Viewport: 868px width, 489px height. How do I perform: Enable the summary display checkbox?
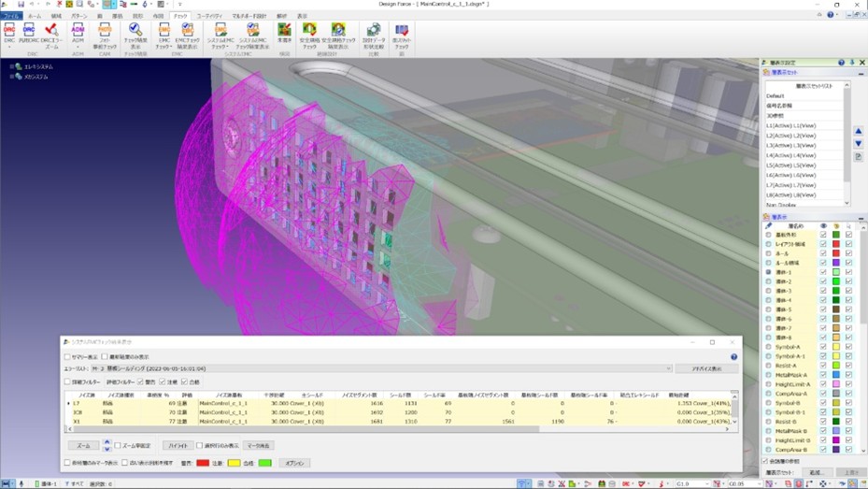click(67, 357)
